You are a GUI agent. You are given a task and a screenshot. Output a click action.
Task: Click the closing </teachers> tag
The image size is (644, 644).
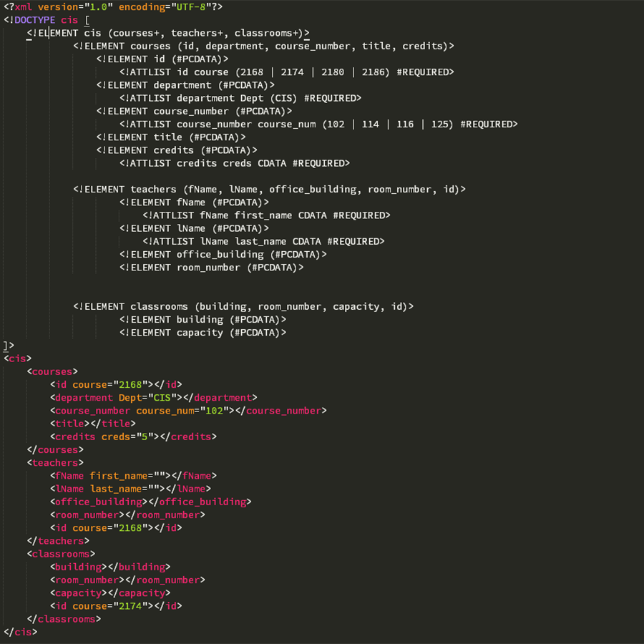58,541
